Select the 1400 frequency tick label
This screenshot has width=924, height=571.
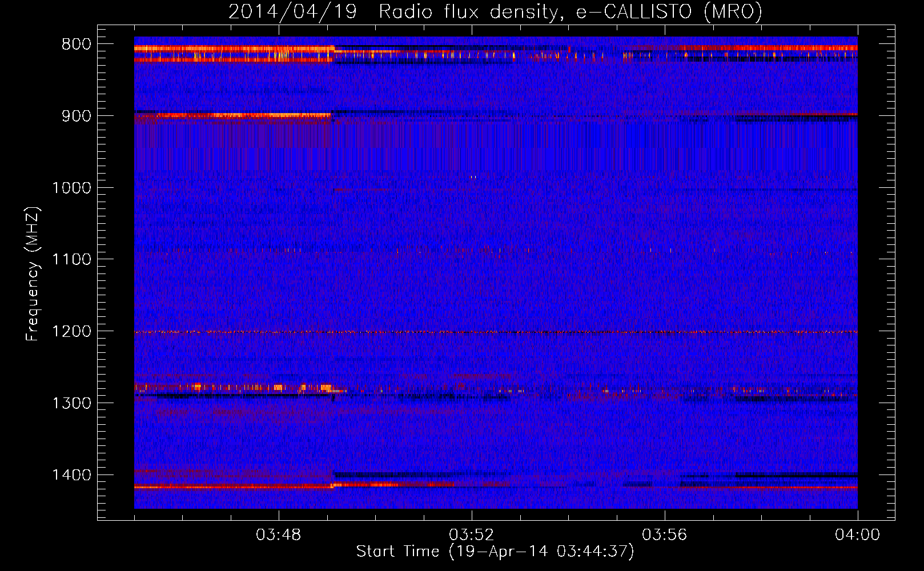click(x=71, y=475)
